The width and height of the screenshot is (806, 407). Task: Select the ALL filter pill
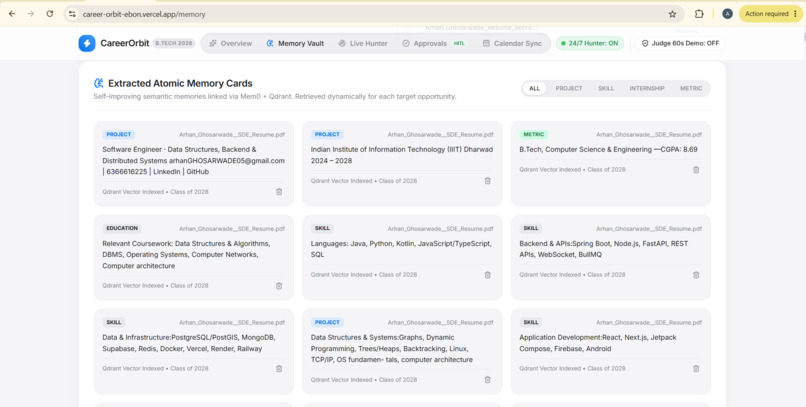tap(535, 88)
